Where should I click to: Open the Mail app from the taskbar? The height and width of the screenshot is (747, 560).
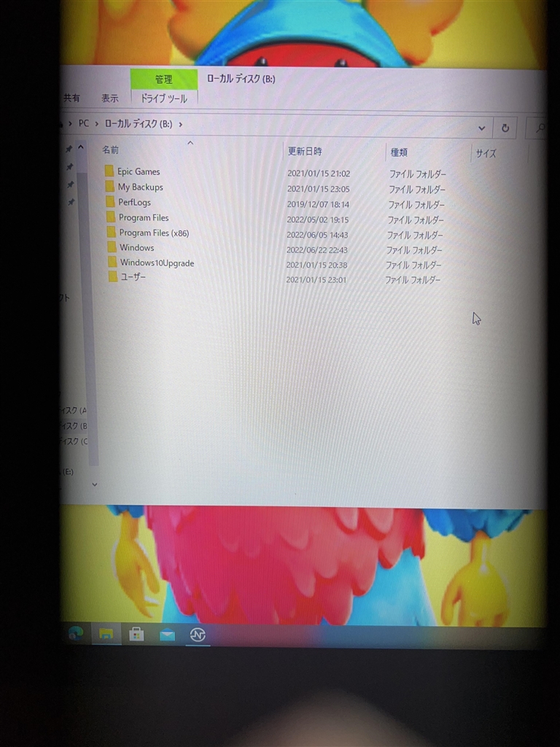click(167, 635)
